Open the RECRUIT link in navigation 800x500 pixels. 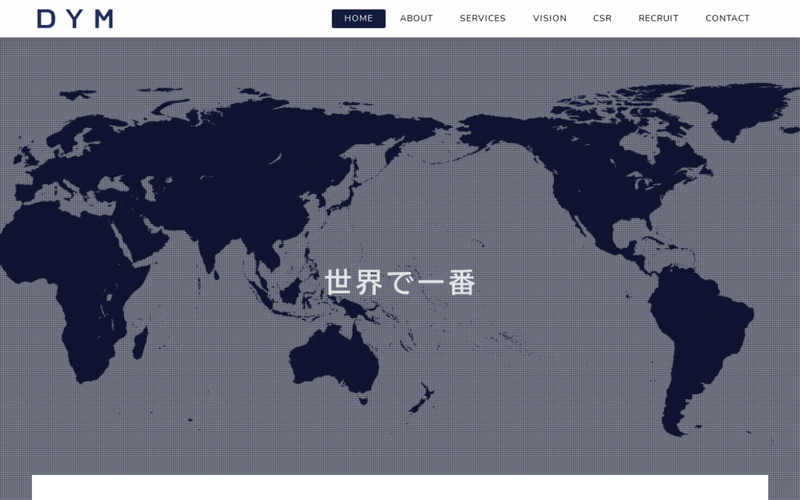pos(658,18)
